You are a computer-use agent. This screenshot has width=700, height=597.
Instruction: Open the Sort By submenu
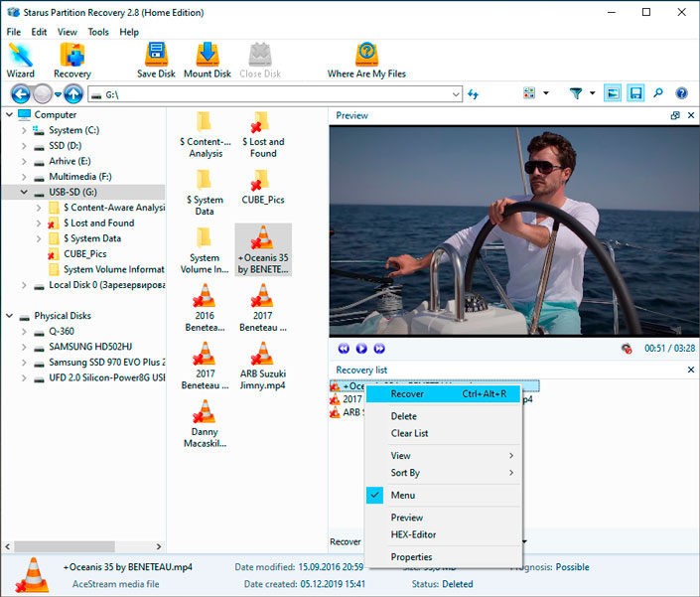443,473
